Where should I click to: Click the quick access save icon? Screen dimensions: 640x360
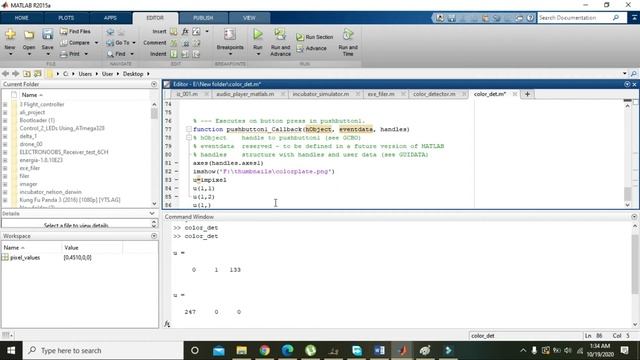(451, 18)
